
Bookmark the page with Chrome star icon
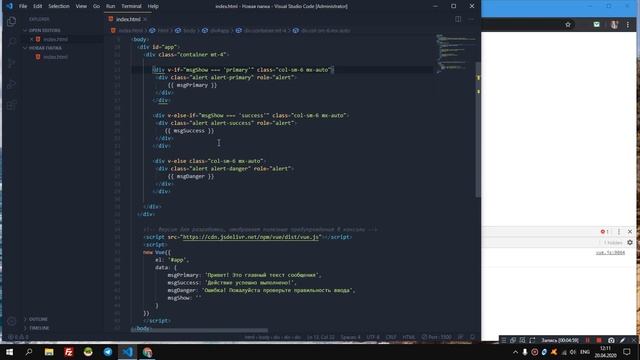tap(568, 24)
